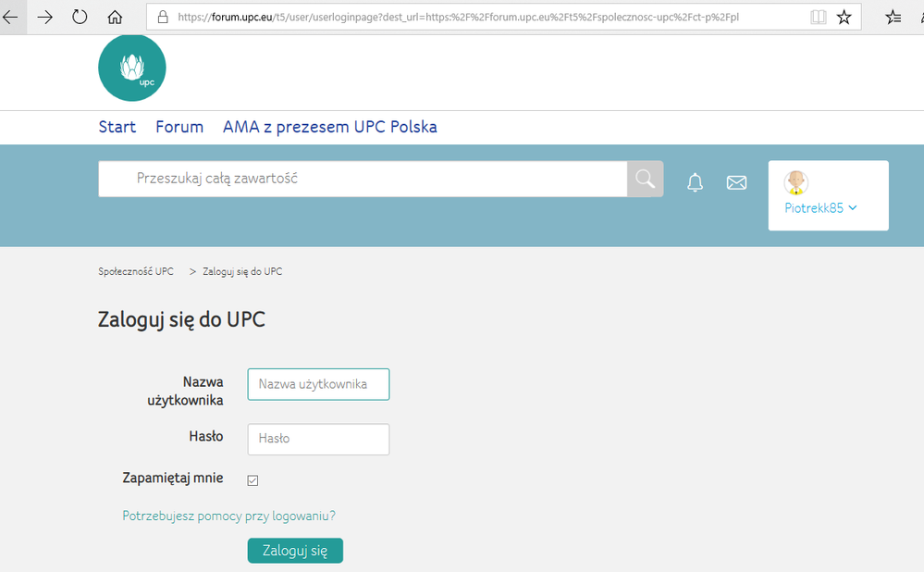Click the browser forward arrow
The height and width of the screenshot is (572, 924).
click(44, 17)
